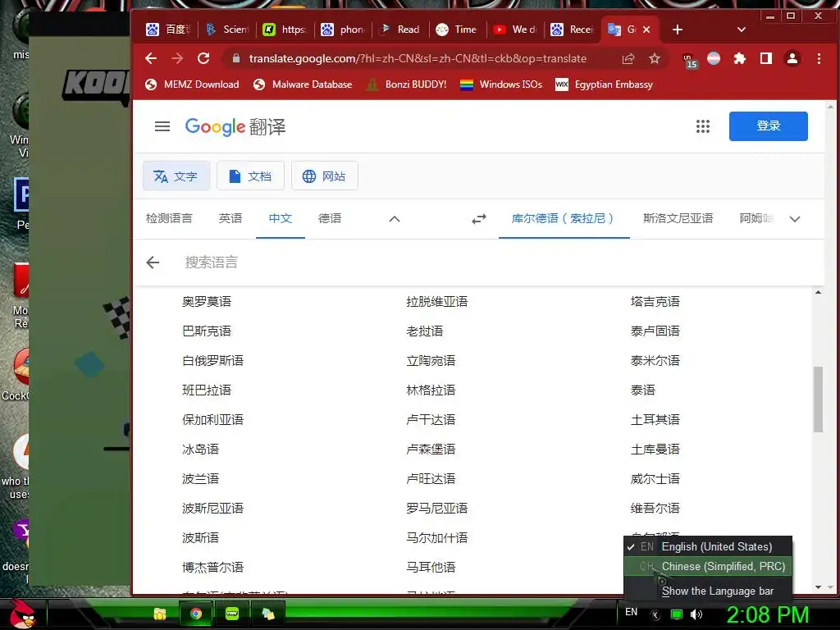Open tab search dropdown arrow
This screenshot has width=840, height=630.
pyautogui.click(x=742, y=30)
